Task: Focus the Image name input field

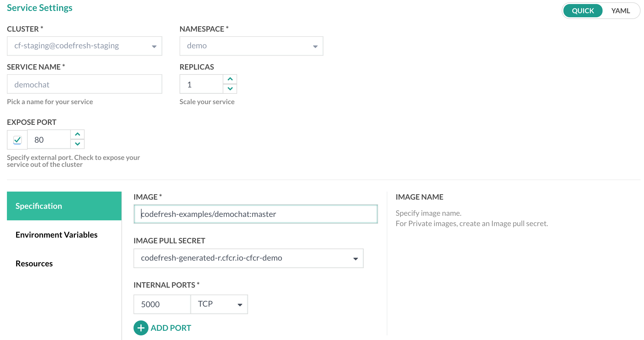Action: click(256, 214)
